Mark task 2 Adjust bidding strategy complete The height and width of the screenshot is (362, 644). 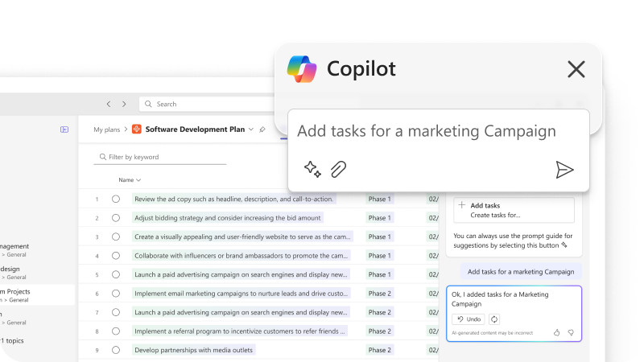[116, 218]
